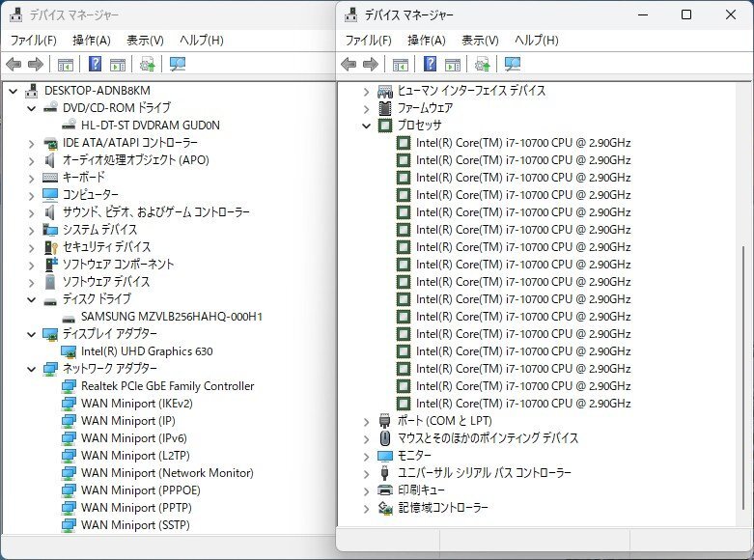
Task: Open ファイル(F) menu in left window
Action: point(33,41)
